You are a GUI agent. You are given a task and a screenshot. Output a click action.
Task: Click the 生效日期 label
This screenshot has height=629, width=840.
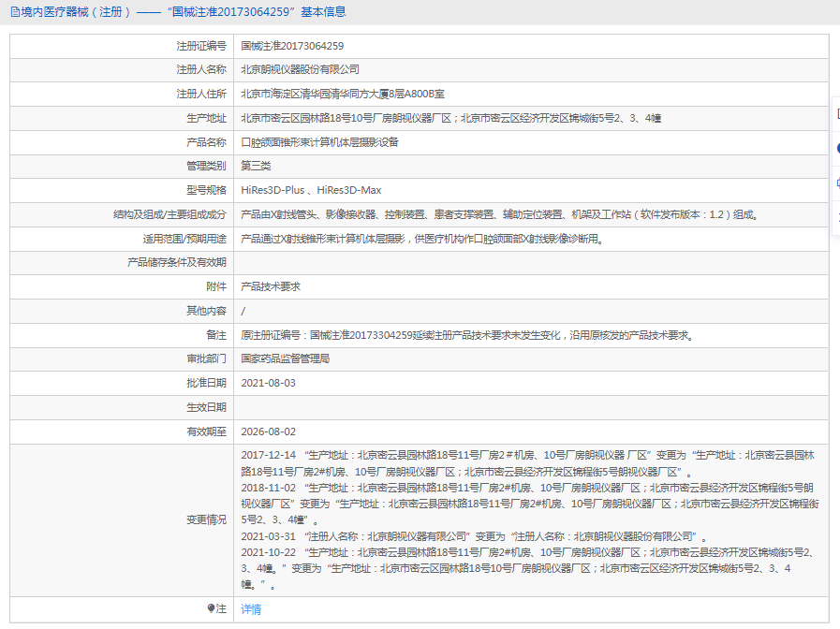tap(206, 407)
